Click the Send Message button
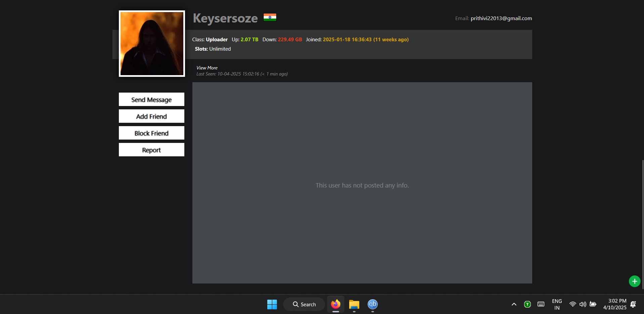644x314 pixels. [x=151, y=100]
